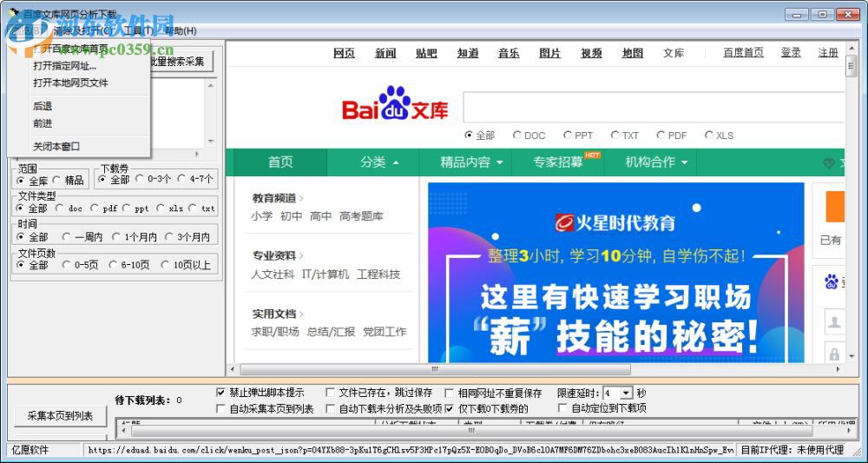Screen dimensions: 868x463
Task: Open the 专家招募 tab
Action: point(558,162)
